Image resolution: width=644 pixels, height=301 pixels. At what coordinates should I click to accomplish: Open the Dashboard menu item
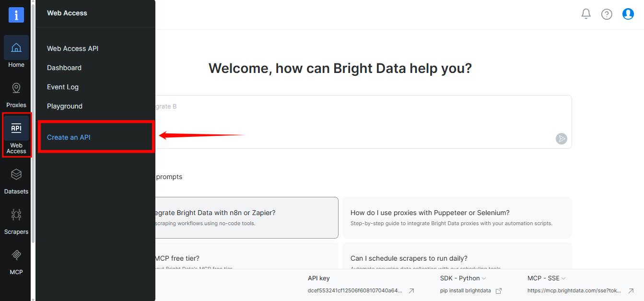click(x=64, y=68)
